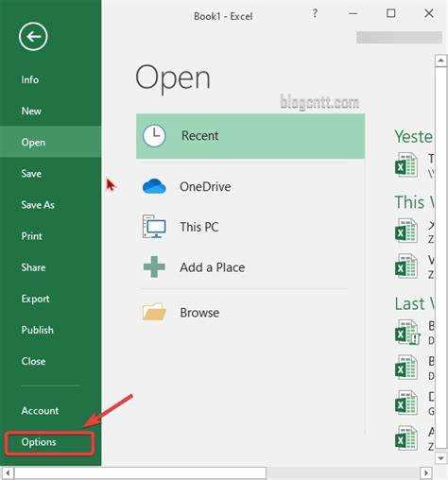Click the horizontal scrollbar thumb
The width and height of the screenshot is (448, 480).
tap(140, 473)
